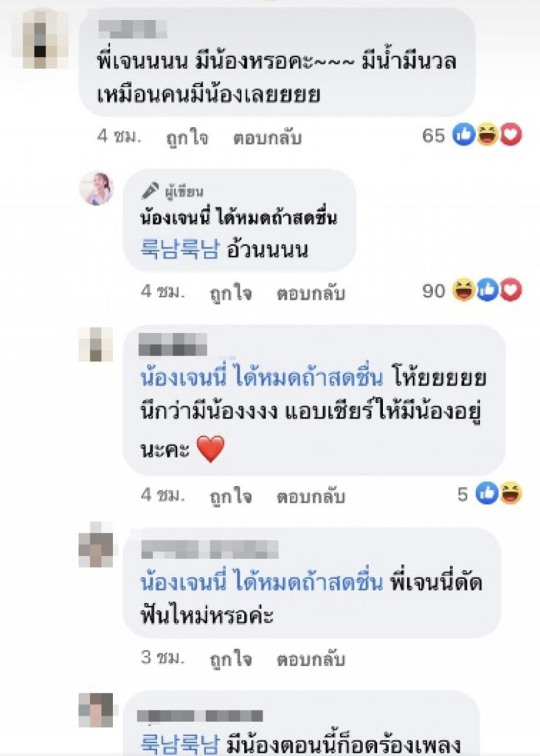Click the laughing emoji beside the 5 count
This screenshot has height=756, width=540.
(x=510, y=493)
